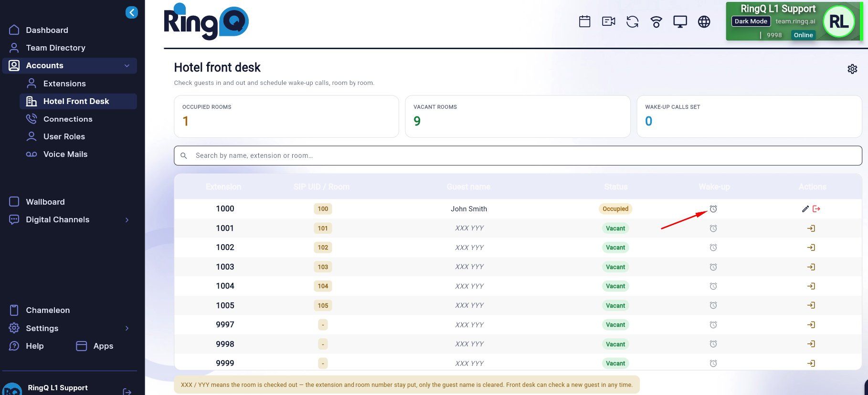This screenshot has width=868, height=395.
Task: Click extension 9998 in the header profile card
Action: click(x=774, y=35)
